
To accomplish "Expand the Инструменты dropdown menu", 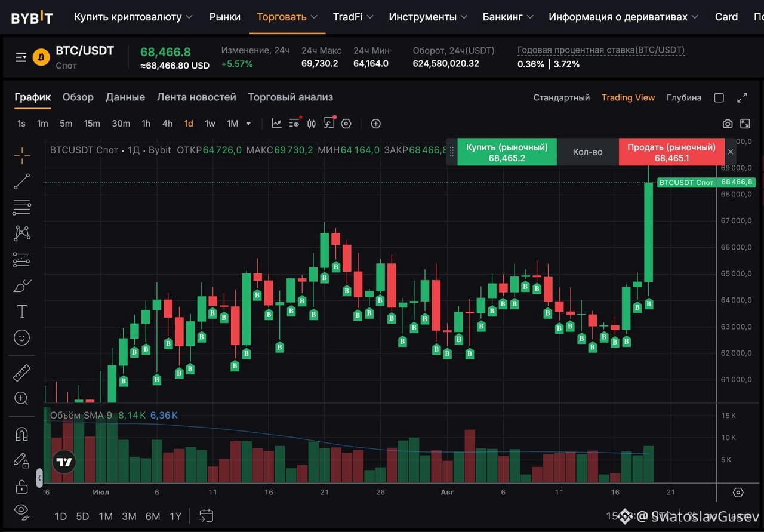I will tap(428, 17).
